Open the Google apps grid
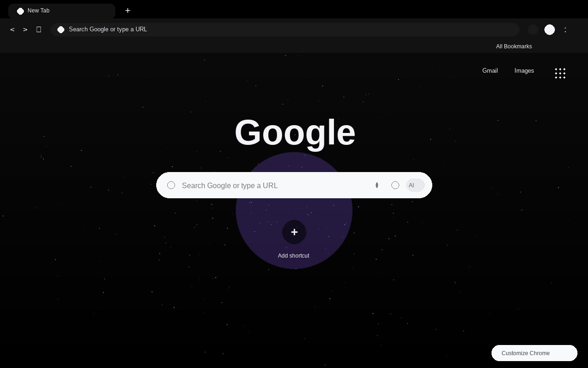Image resolution: width=588 pixels, height=368 pixels. click(x=560, y=73)
